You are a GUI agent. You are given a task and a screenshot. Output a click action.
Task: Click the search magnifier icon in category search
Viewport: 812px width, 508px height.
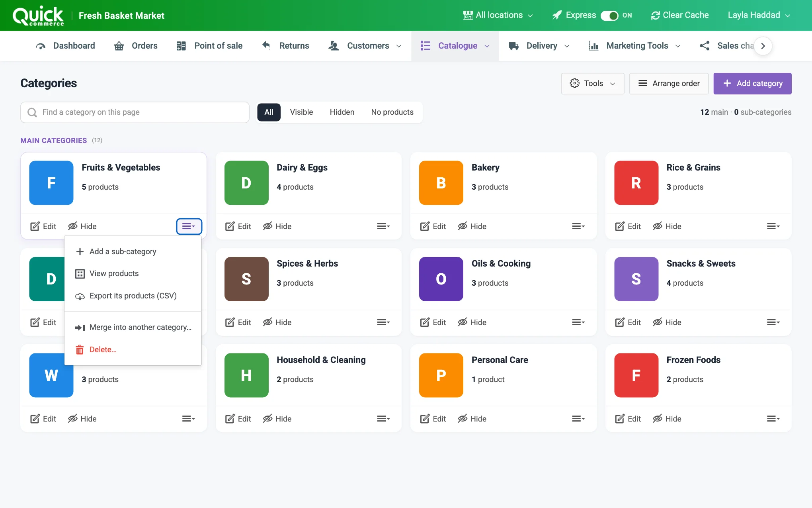click(32, 112)
